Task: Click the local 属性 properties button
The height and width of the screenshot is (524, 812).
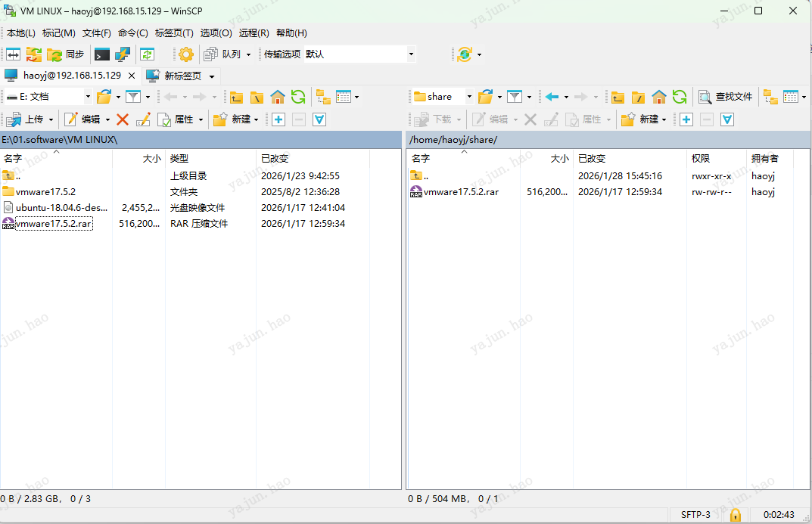Action: [176, 119]
